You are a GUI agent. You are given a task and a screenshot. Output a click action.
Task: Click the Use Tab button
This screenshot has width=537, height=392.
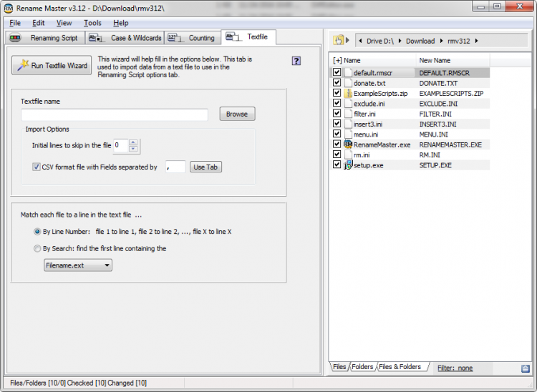(x=205, y=167)
